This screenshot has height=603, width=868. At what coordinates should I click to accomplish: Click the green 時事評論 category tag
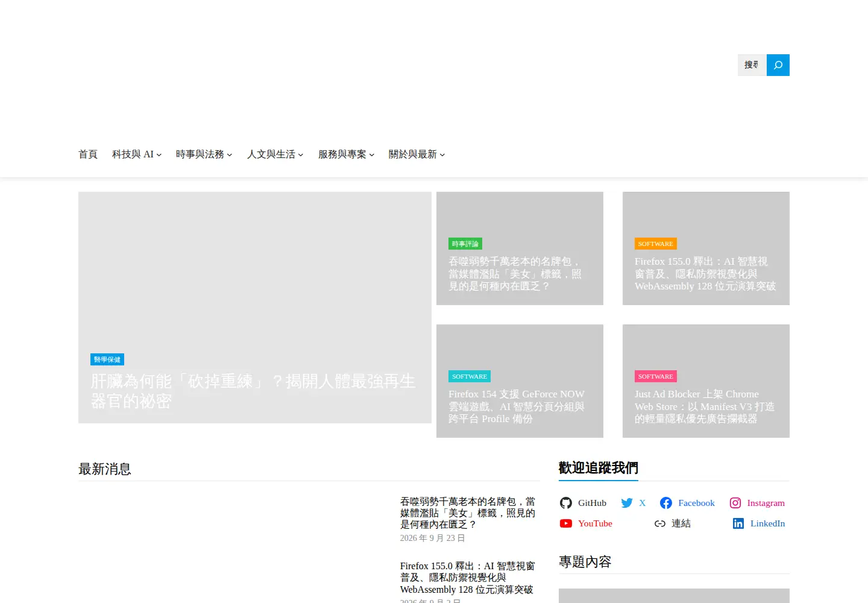pos(465,244)
